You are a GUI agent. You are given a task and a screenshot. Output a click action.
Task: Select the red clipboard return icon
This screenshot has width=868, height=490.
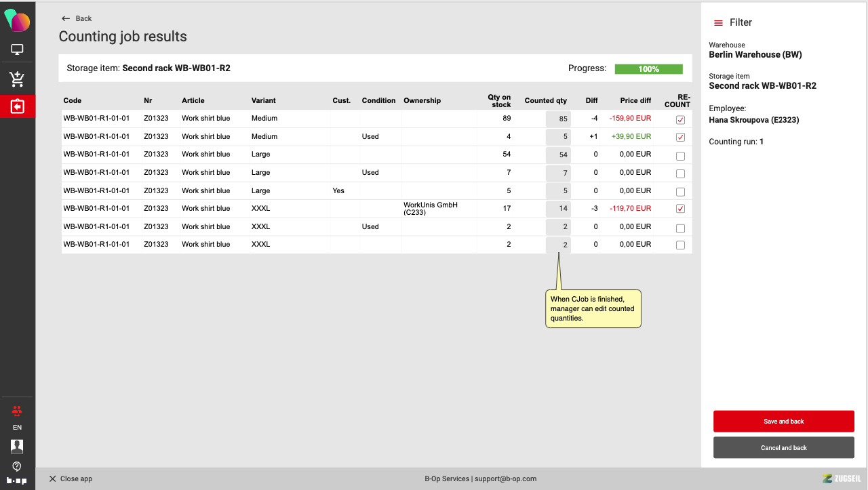tap(17, 107)
